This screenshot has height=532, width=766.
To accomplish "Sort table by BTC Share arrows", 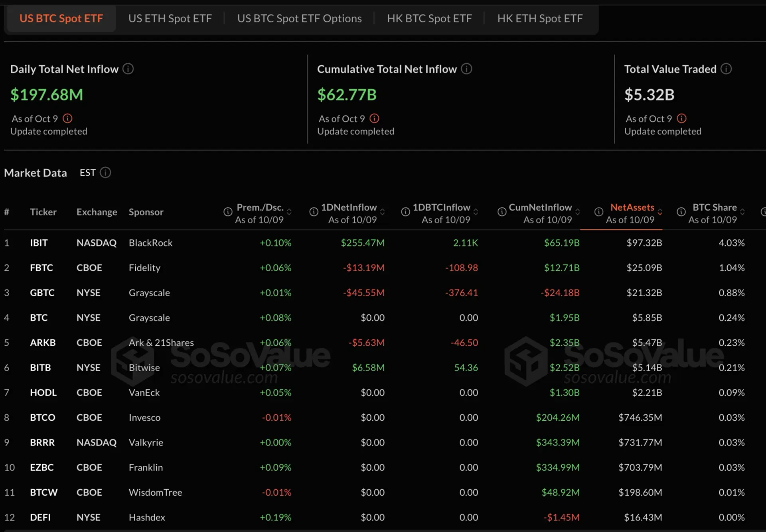I will (x=742, y=212).
